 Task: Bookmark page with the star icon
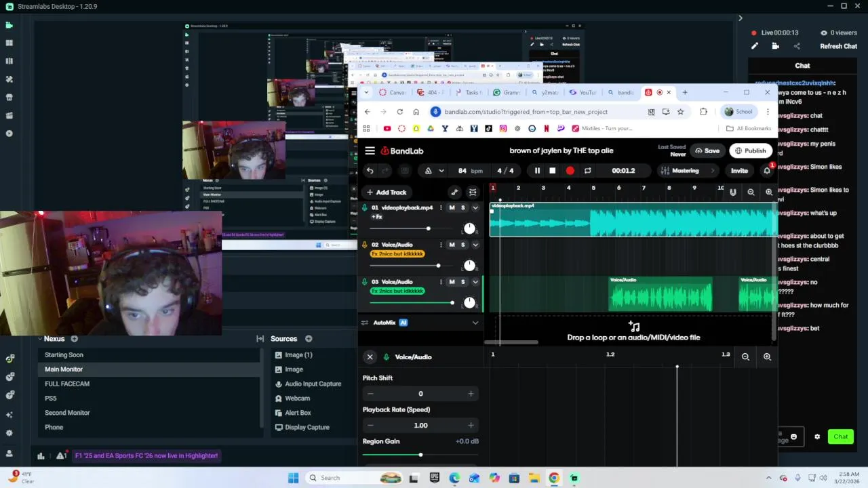click(x=680, y=112)
